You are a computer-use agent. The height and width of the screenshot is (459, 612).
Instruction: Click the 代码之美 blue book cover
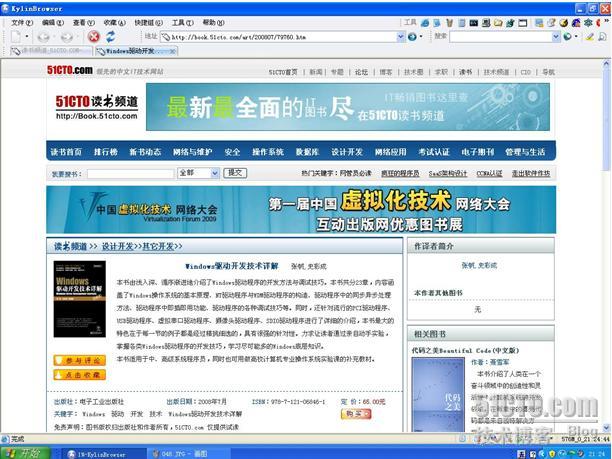pos(438,394)
